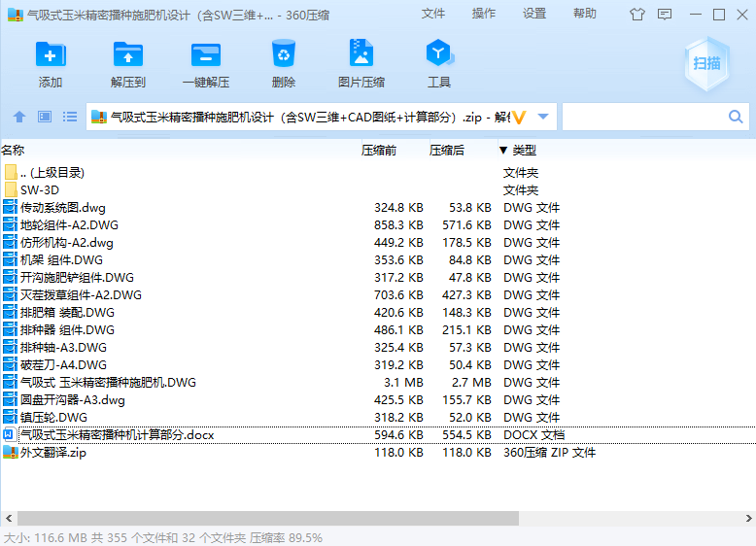756x546 pixels.
Task: Select file 圆盘开沟器-A3.dwg
Action: (72, 400)
